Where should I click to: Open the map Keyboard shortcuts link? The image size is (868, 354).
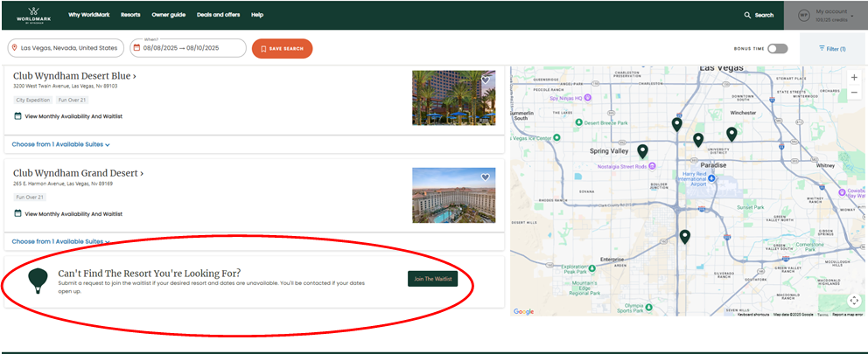[752, 314]
